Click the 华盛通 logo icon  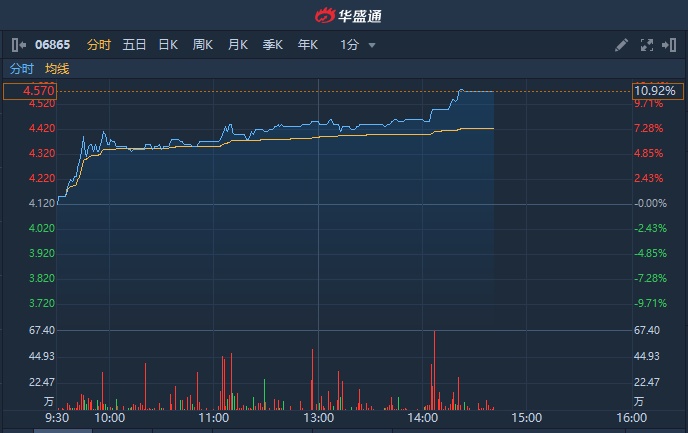point(326,15)
